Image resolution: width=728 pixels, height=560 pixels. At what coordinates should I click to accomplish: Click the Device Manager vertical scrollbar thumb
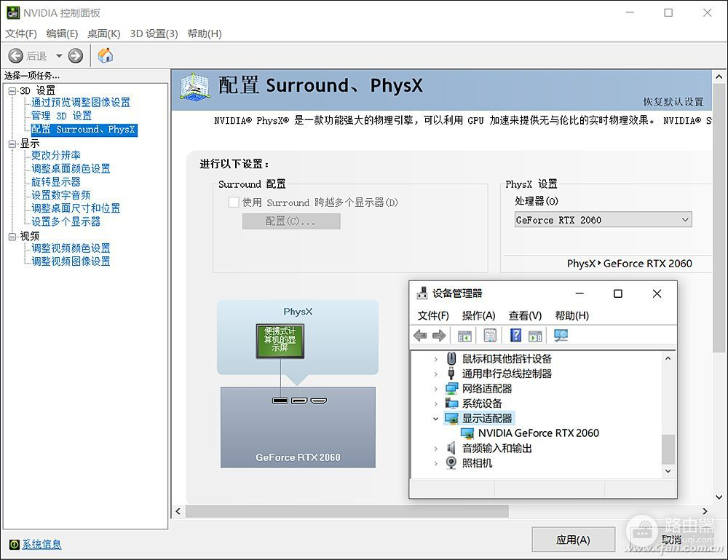click(x=668, y=449)
